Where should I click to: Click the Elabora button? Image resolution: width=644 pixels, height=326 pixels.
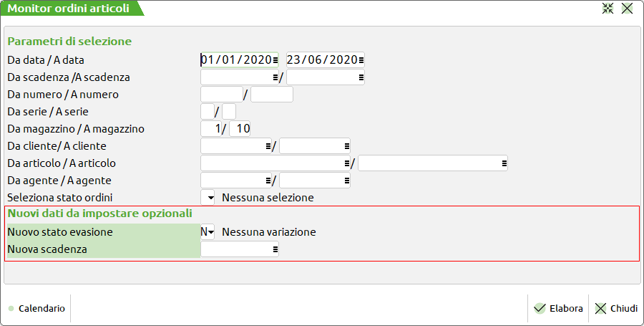pyautogui.click(x=558, y=309)
